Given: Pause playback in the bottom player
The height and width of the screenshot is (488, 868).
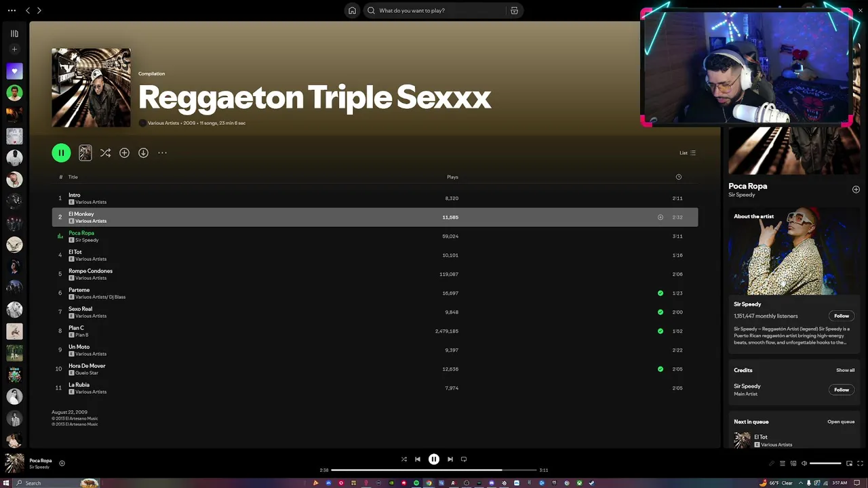Looking at the screenshot, I should tap(434, 459).
